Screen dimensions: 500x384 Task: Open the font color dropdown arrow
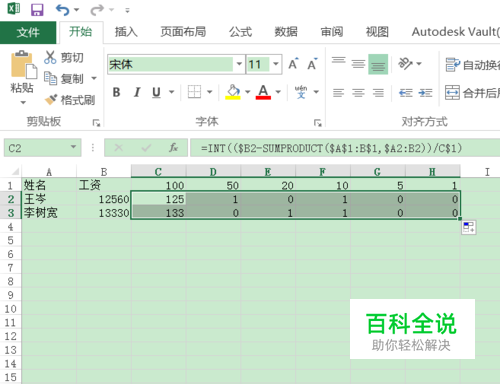tap(278, 92)
